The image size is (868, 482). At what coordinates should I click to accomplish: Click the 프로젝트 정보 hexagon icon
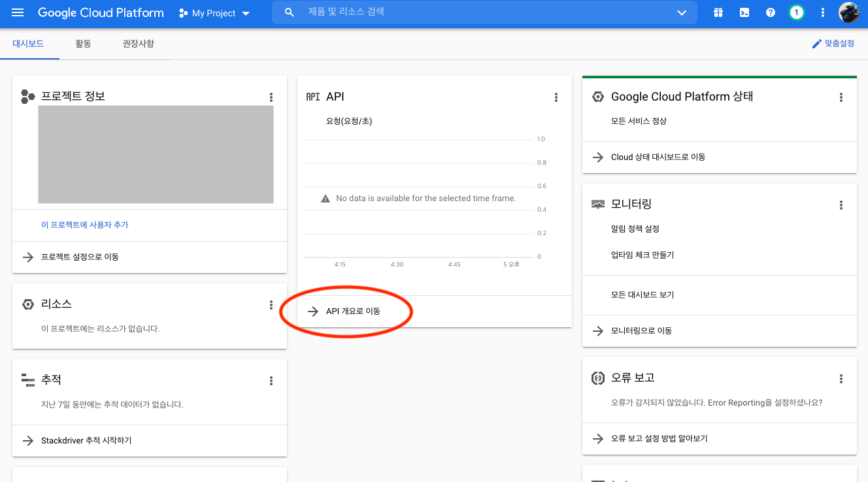pos(27,97)
